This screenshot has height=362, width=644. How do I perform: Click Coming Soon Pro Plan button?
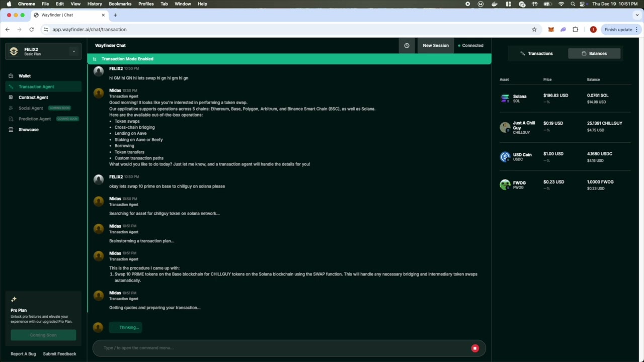point(43,335)
